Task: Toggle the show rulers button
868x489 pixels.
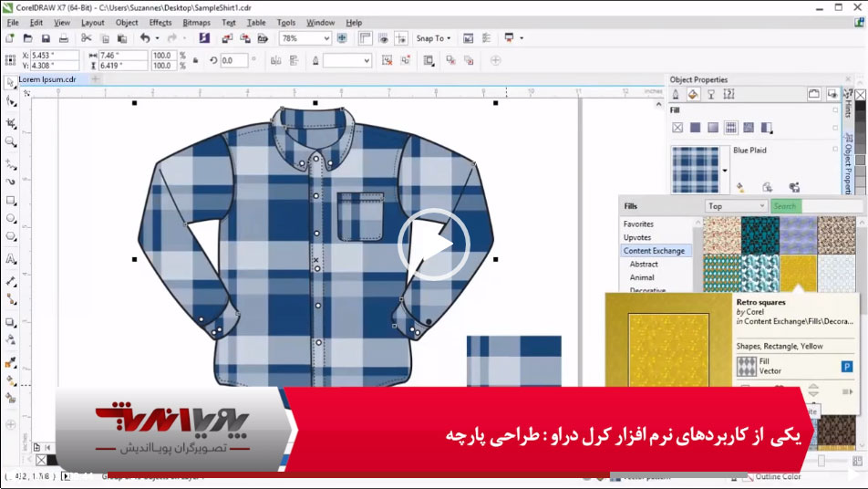Action: 366,38
